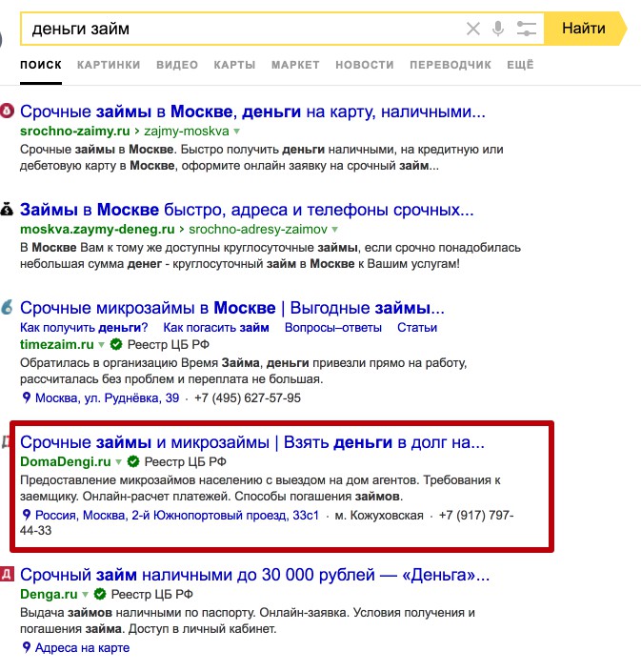Click the red Denga.ru favicon

point(7,574)
